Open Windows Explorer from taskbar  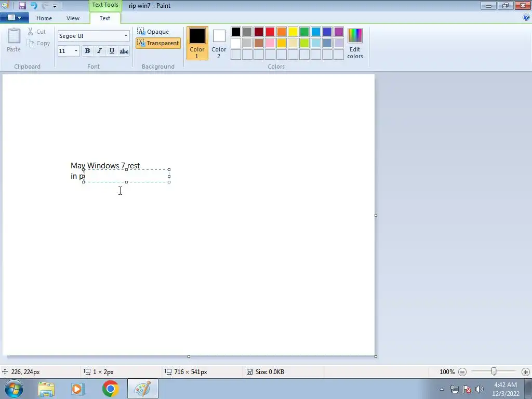pos(46,389)
